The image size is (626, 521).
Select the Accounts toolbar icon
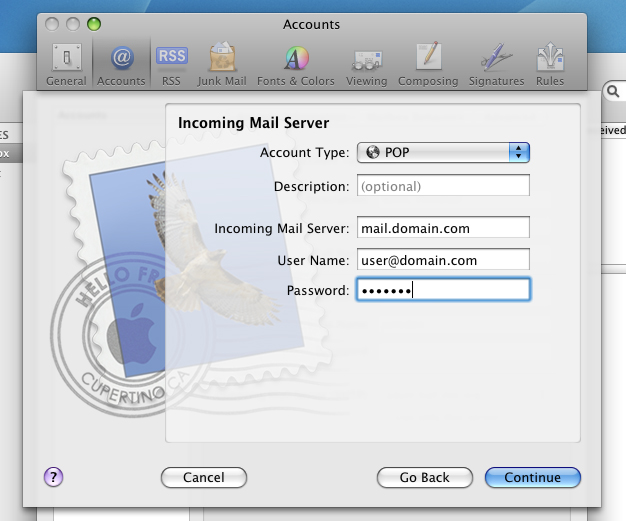[121, 63]
